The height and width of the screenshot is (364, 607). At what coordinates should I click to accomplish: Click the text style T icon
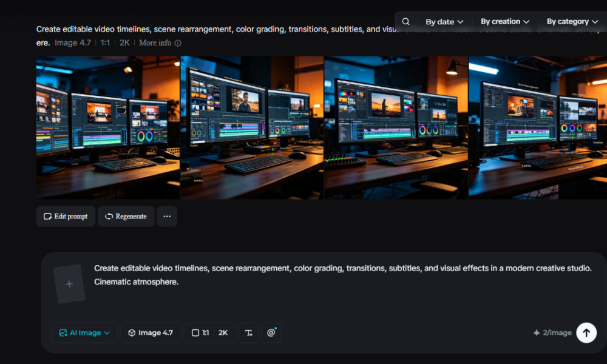(x=248, y=332)
